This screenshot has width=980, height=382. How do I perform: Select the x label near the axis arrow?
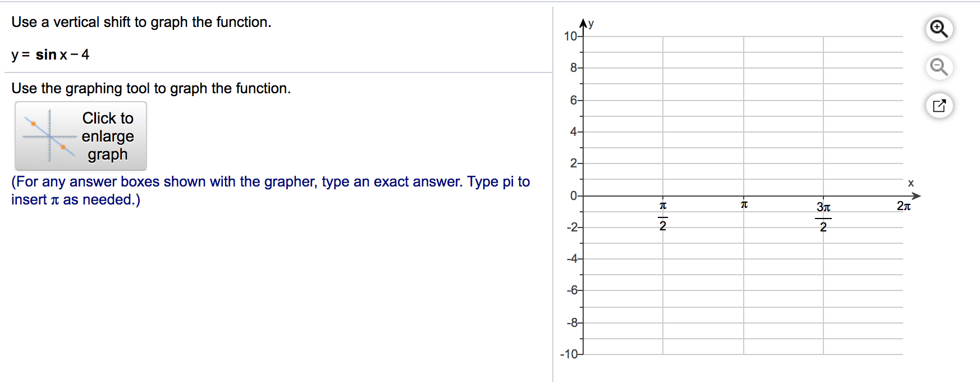point(912,182)
